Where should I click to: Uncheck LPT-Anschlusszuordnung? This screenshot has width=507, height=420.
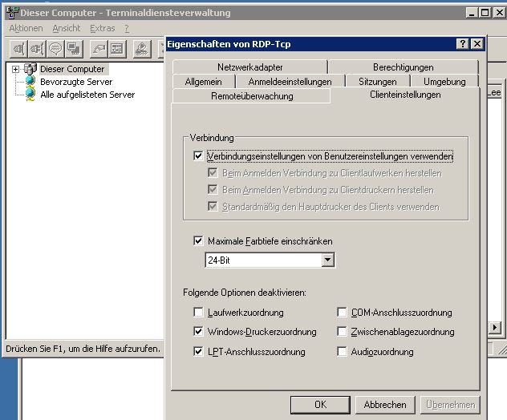click(198, 351)
